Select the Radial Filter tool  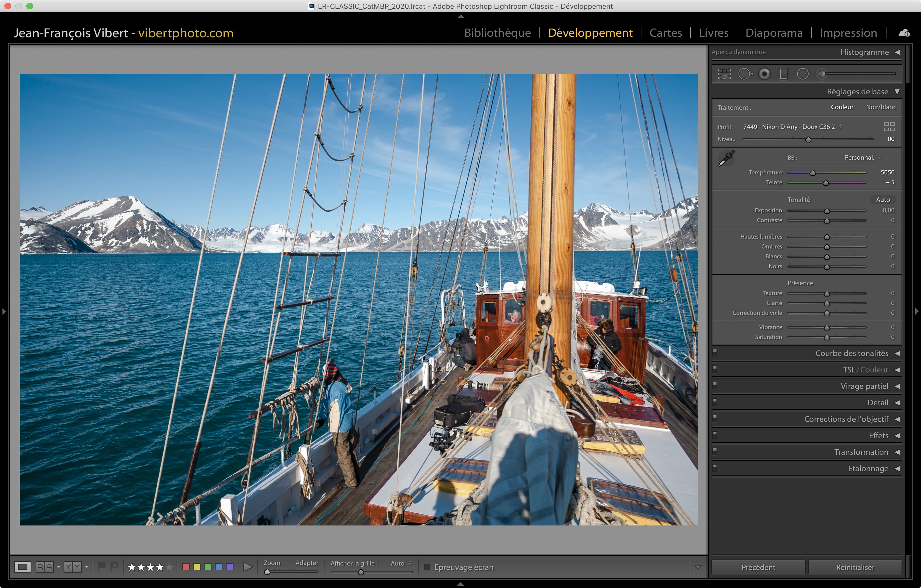pos(802,74)
